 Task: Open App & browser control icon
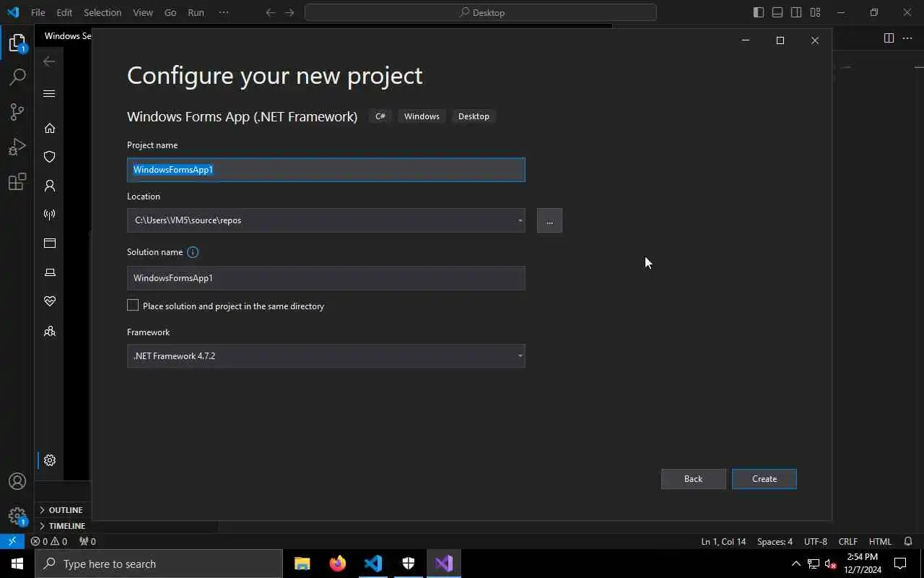tap(50, 243)
